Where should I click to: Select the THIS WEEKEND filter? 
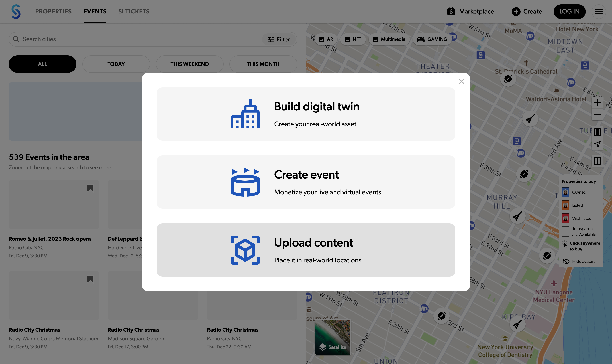coord(189,64)
